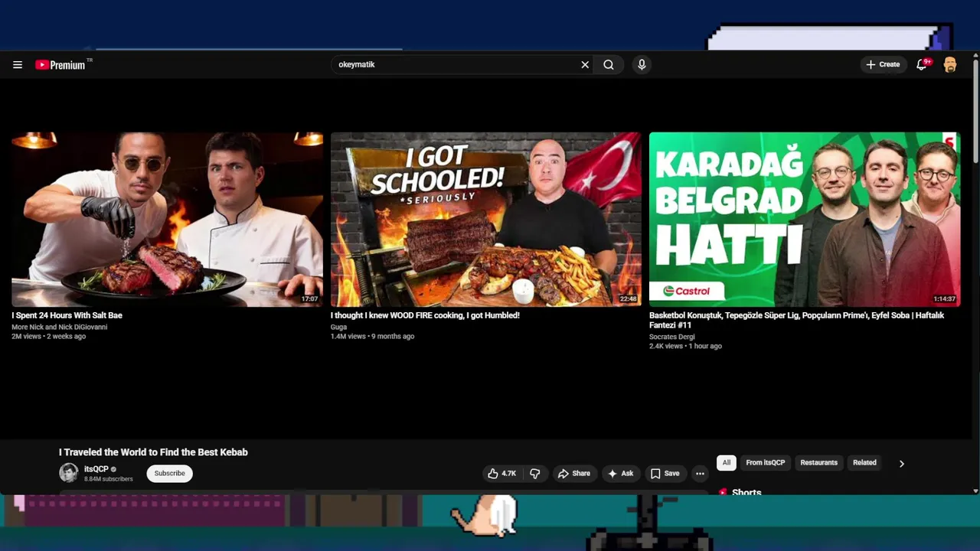Viewport: 980px width, 551px height.
Task: Select the All filter chip
Action: click(727, 463)
